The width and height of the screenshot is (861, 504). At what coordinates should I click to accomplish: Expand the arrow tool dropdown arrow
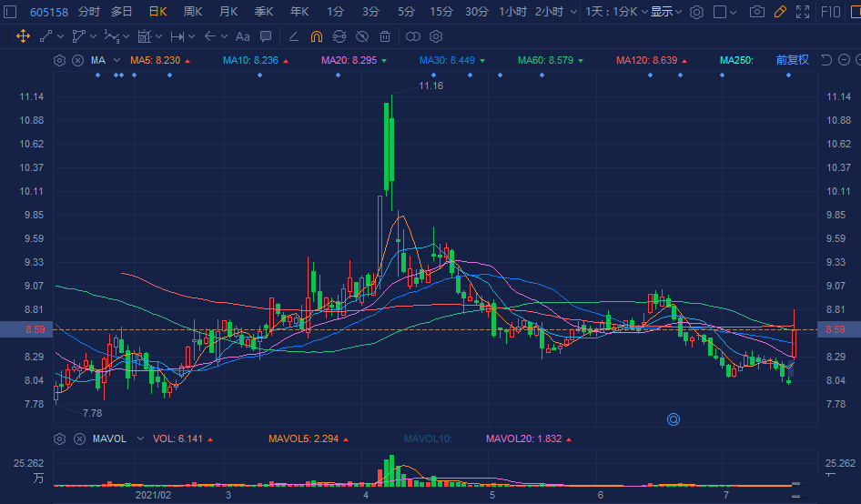point(224,36)
